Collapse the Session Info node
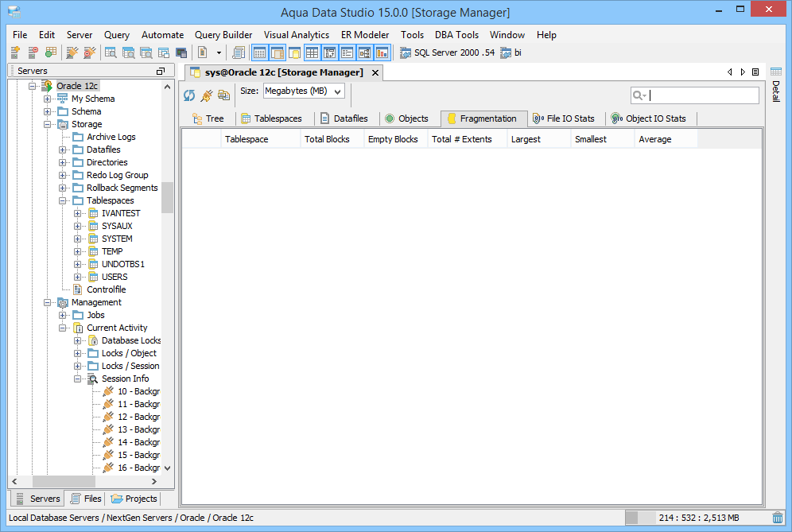Image resolution: width=792 pixels, height=532 pixels. pos(78,379)
